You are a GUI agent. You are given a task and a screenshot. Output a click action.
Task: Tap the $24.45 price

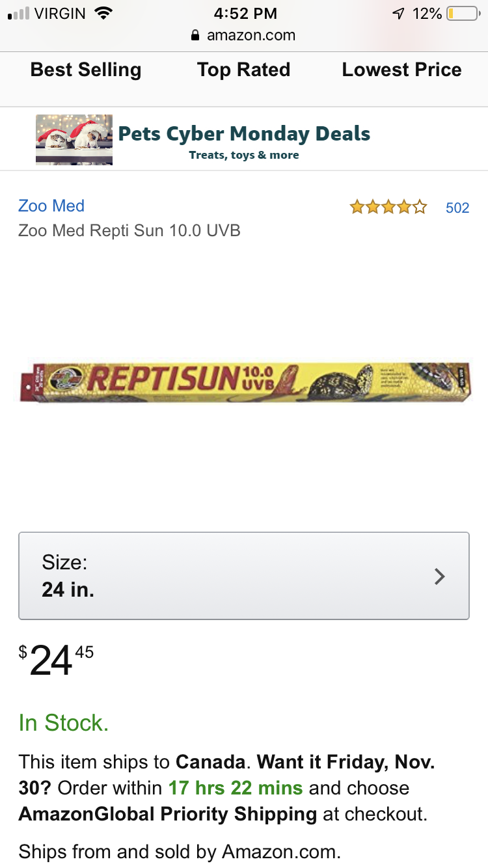click(56, 658)
